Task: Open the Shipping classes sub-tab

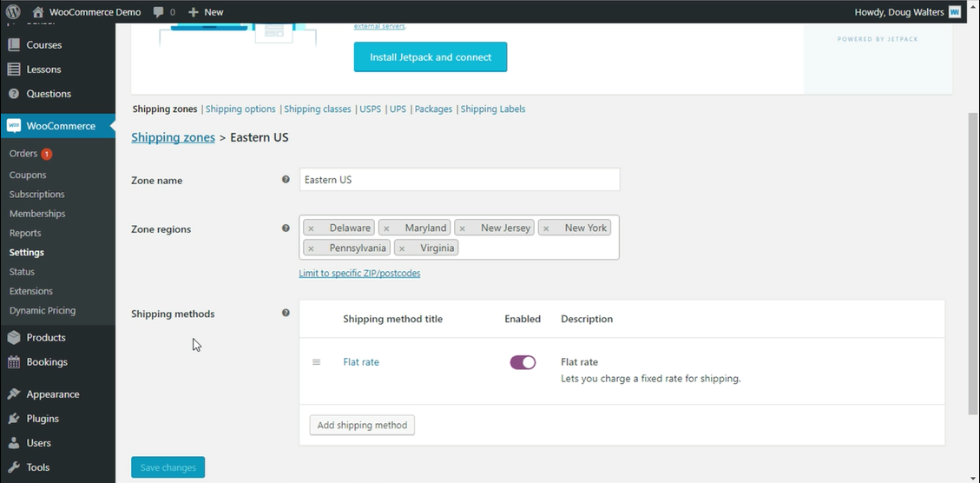Action: click(318, 109)
